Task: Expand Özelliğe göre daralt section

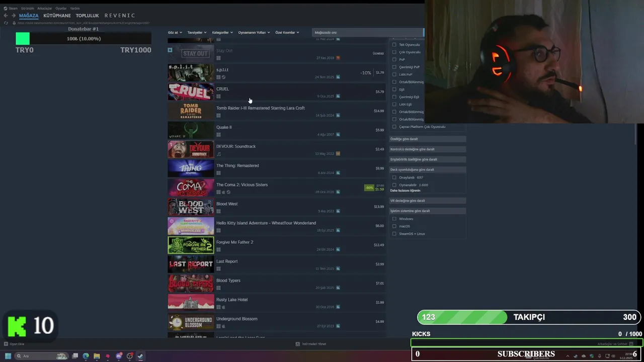Action: pyautogui.click(x=427, y=139)
